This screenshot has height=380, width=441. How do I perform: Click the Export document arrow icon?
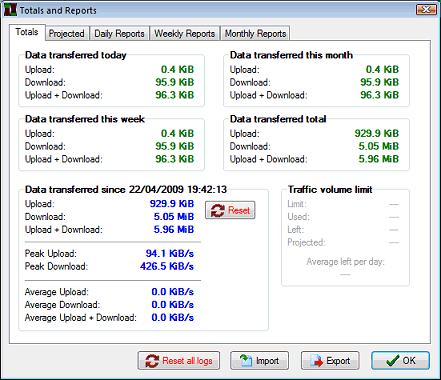(x=317, y=361)
